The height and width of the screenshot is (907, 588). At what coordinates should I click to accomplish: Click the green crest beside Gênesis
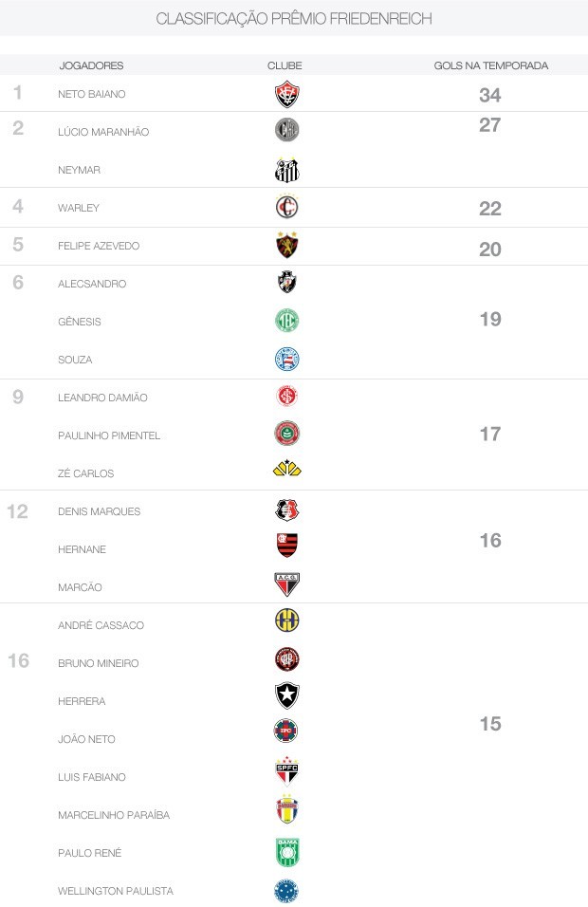tap(286, 321)
